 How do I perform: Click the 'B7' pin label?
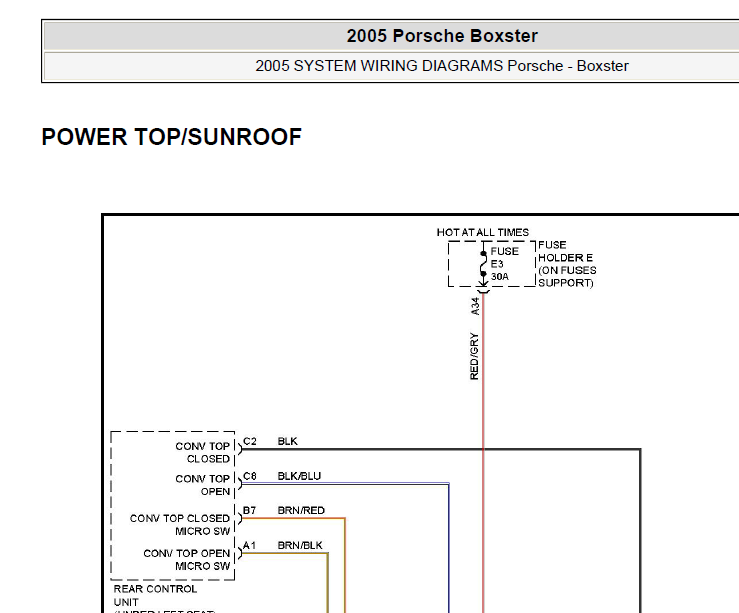pyautogui.click(x=249, y=511)
